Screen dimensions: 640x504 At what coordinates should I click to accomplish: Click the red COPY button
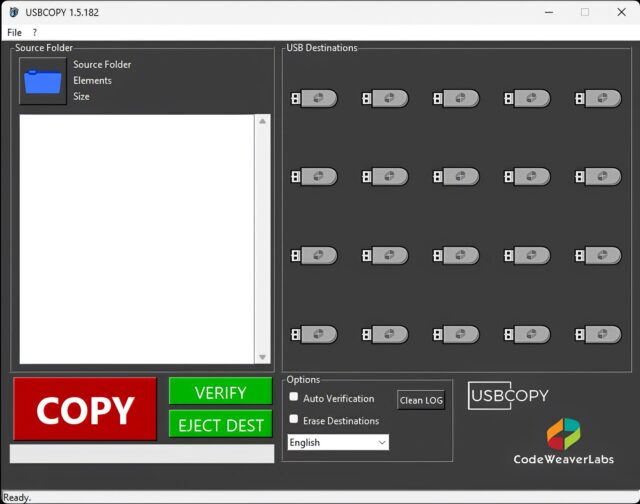[85, 409]
